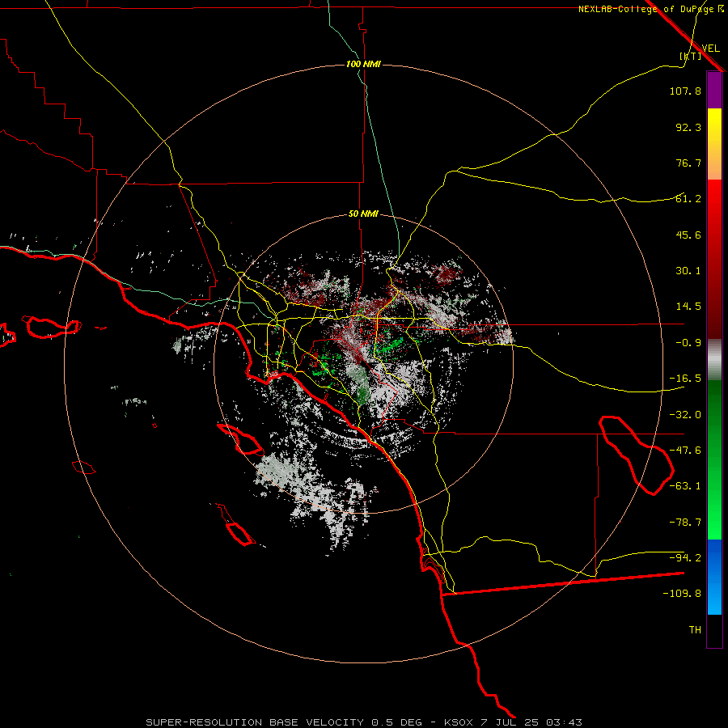
Task: Click the -16.5 scale value
Action: (x=685, y=379)
